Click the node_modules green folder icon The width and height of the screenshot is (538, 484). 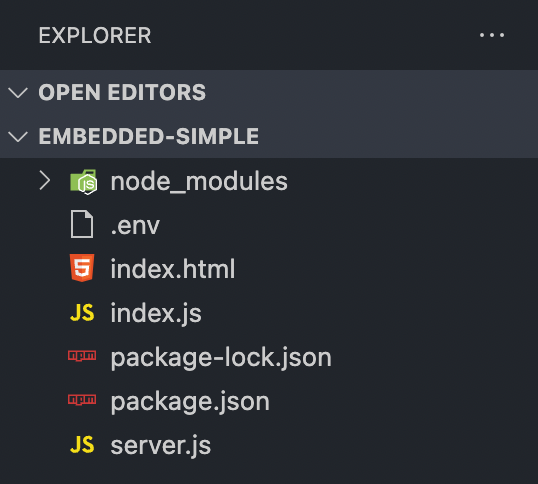(x=83, y=181)
